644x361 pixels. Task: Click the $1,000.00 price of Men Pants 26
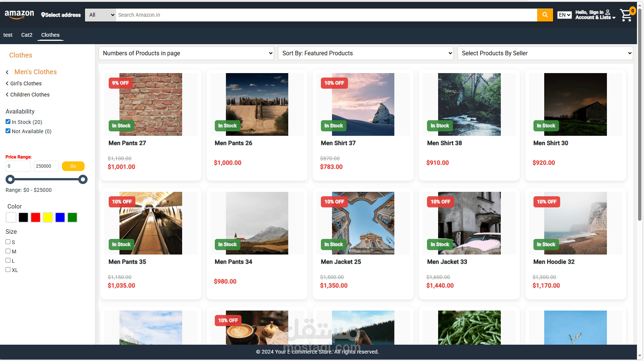pos(227,163)
